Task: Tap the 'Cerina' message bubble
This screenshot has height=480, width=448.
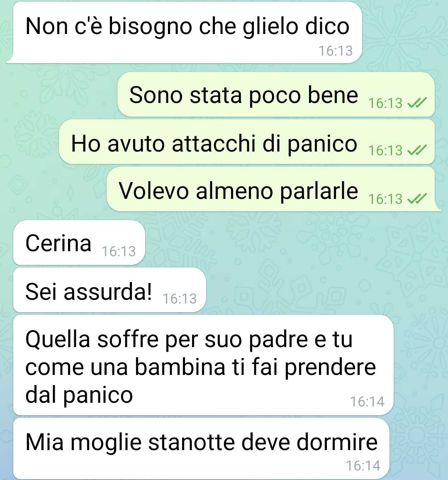Action: point(79,242)
